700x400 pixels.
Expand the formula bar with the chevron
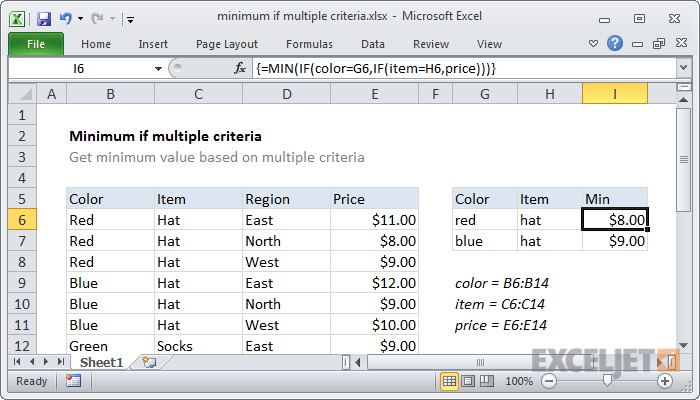(x=683, y=68)
